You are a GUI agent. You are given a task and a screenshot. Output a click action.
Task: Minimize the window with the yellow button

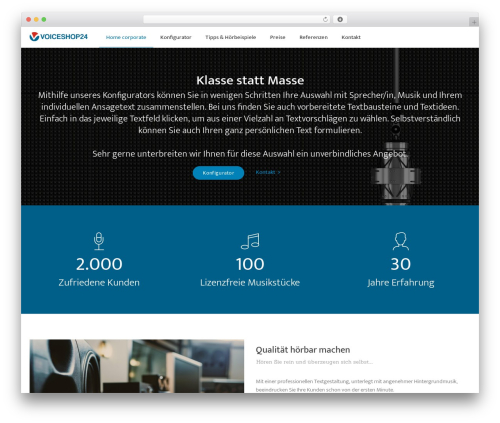[x=36, y=19]
